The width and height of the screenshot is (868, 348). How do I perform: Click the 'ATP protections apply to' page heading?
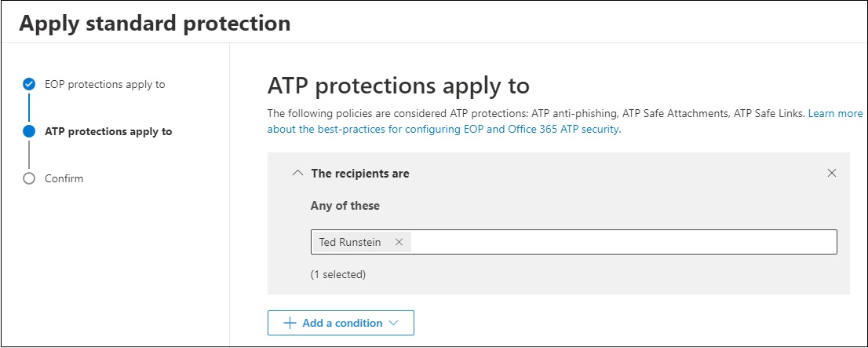[399, 86]
